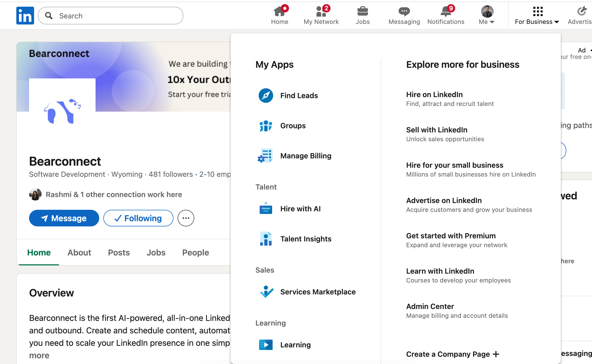592x364 pixels.
Task: Open the three-dots more options button
Action: (x=186, y=218)
